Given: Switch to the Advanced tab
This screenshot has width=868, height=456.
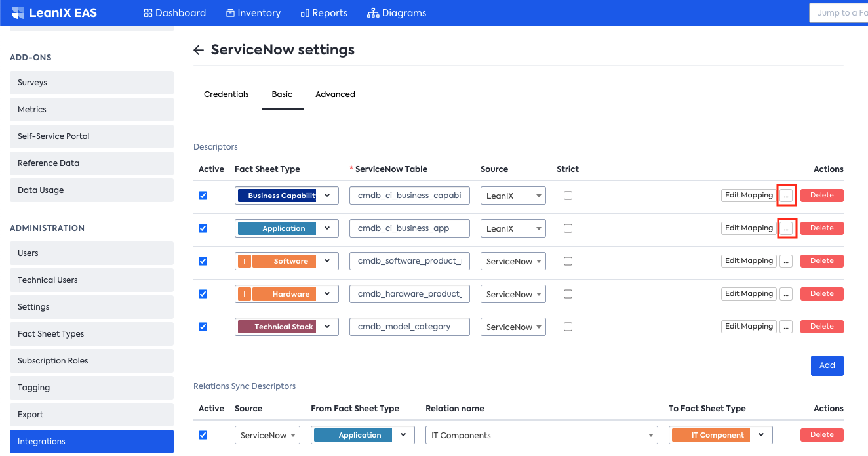Looking at the screenshot, I should point(335,94).
